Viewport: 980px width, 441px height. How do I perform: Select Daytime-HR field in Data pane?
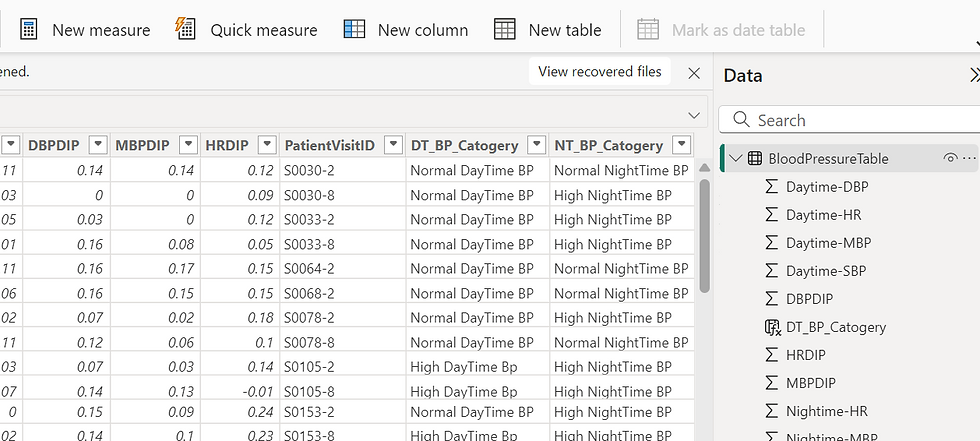(823, 215)
